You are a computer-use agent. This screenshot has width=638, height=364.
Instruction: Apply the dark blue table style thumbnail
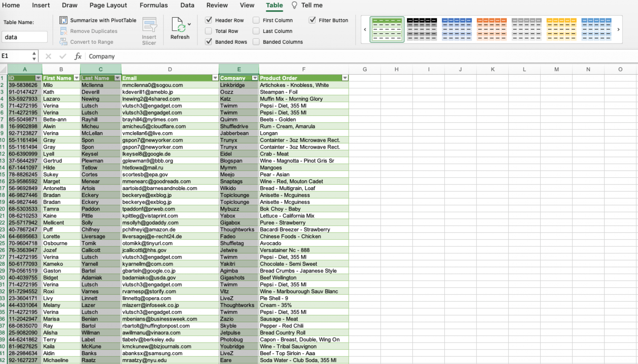click(457, 29)
